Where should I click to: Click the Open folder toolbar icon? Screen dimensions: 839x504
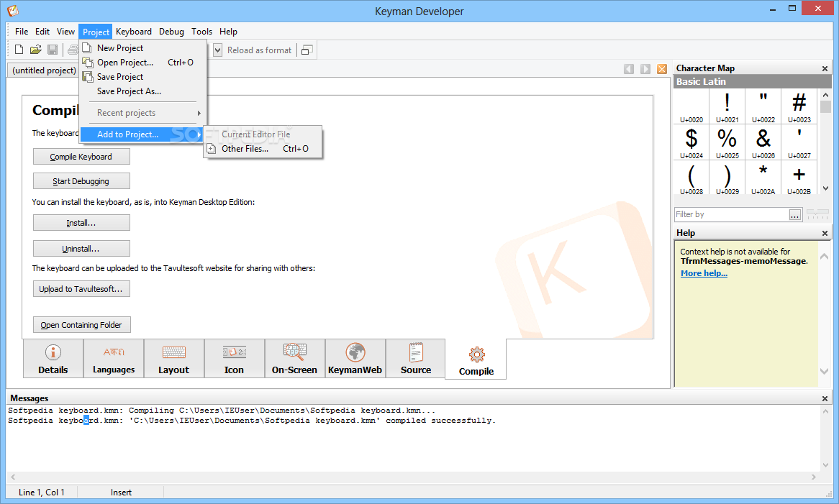click(36, 50)
